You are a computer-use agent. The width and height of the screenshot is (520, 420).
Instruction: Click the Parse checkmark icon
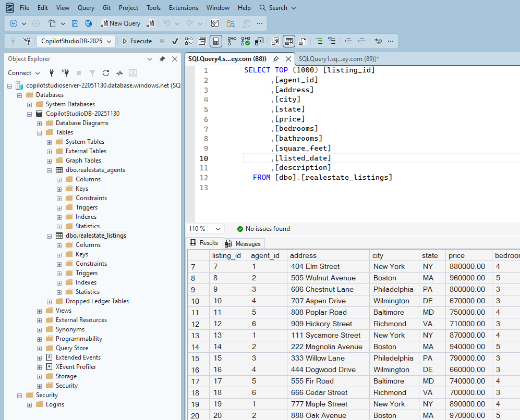coord(175,41)
